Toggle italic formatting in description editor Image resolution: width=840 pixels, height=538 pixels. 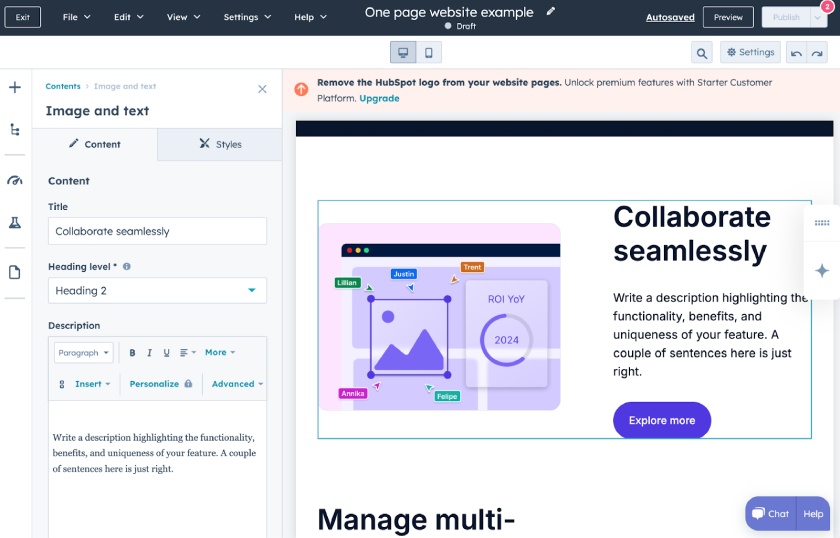(149, 353)
